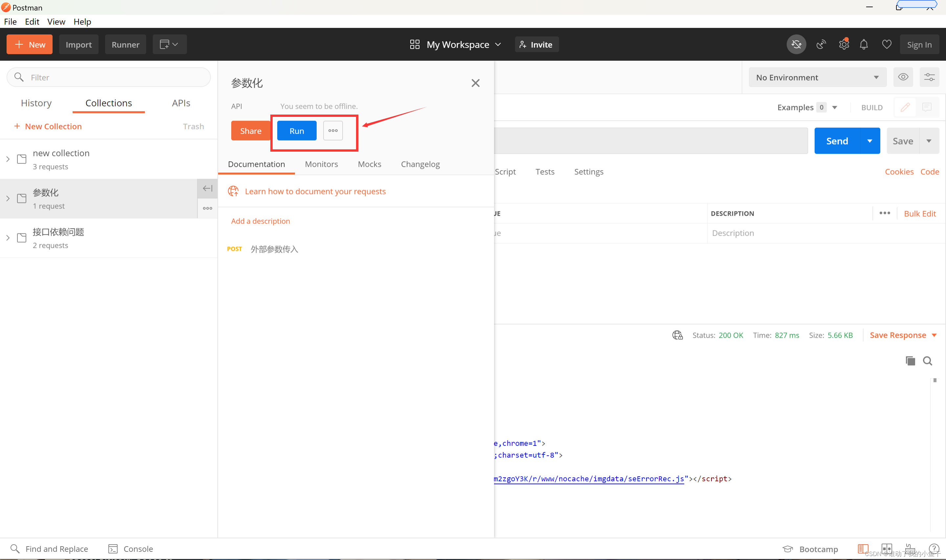Click the offline sync status icon
Viewport: 946px width, 560px height.
coord(796,45)
